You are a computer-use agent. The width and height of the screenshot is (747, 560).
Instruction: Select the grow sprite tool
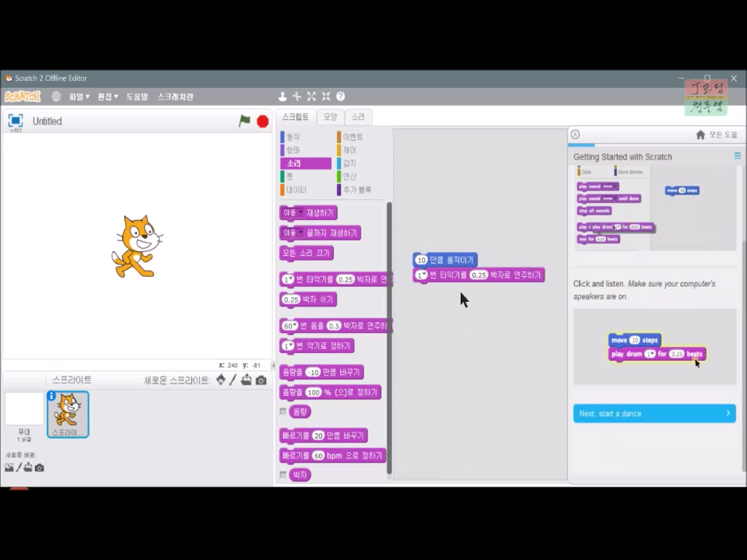(311, 96)
